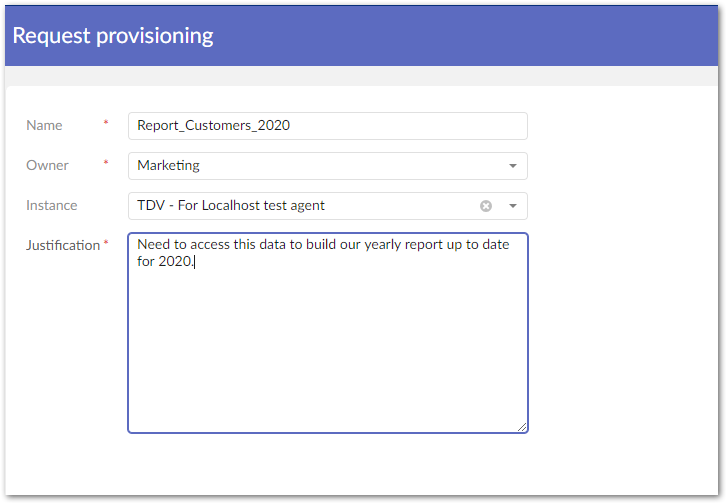Screen dimensions: 727x504
Task: Click the Instance label
Action: click(x=51, y=205)
